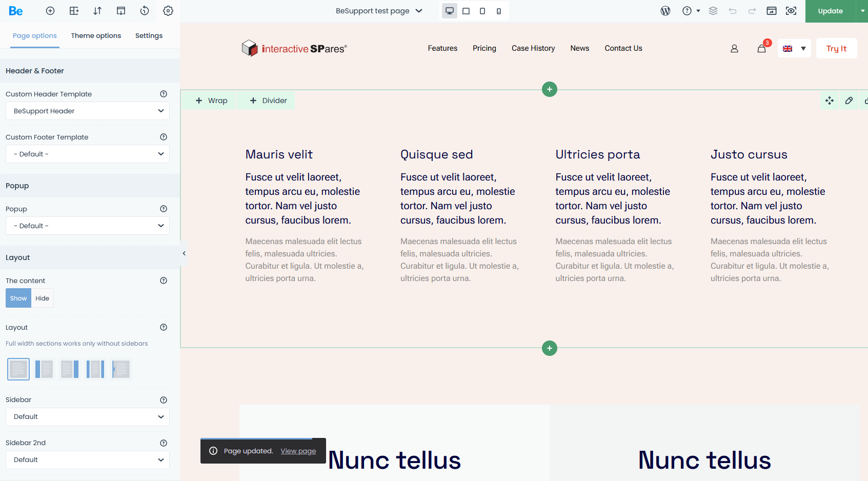The image size is (868, 481).
Task: Set The content to Hide
Action: point(43,298)
